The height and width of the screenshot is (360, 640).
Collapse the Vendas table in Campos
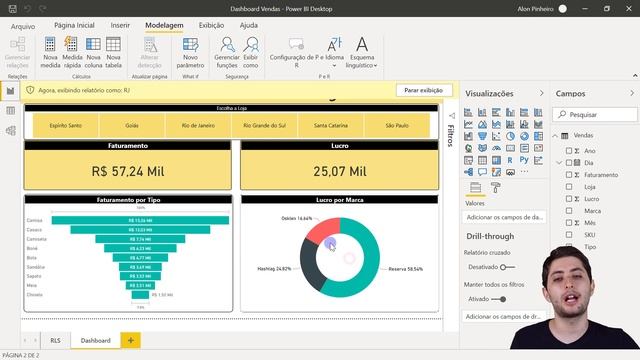(555, 136)
